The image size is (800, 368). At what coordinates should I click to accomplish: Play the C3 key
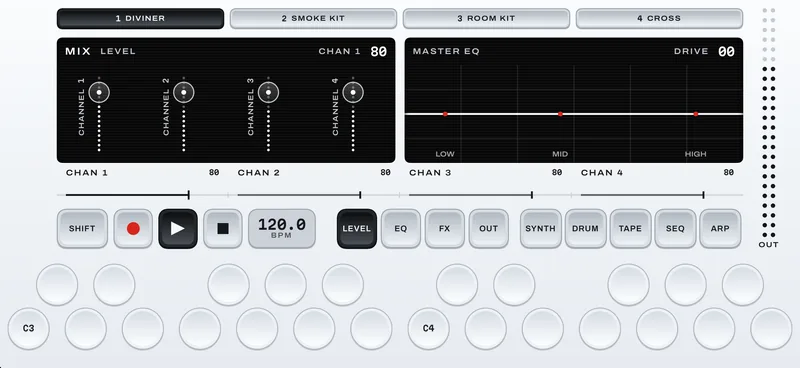29,329
